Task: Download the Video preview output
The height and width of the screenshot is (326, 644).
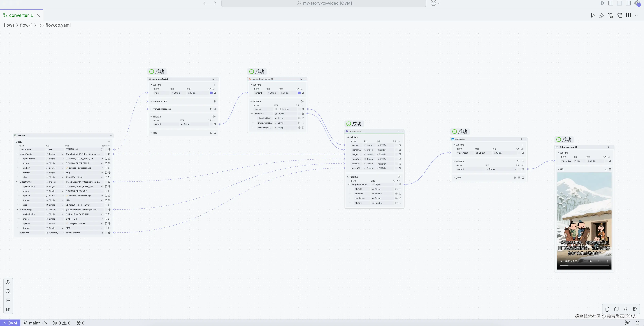Action: pyautogui.click(x=606, y=169)
